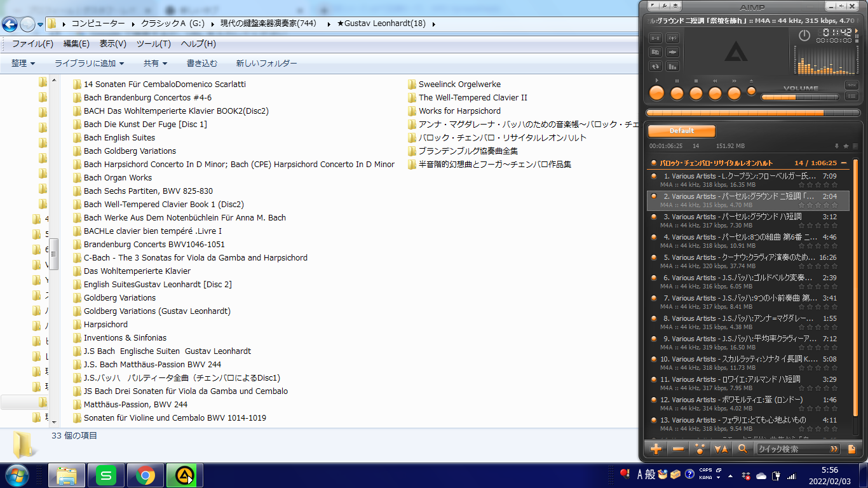
Task: Skip to previous track in AIMP
Action: click(x=715, y=93)
